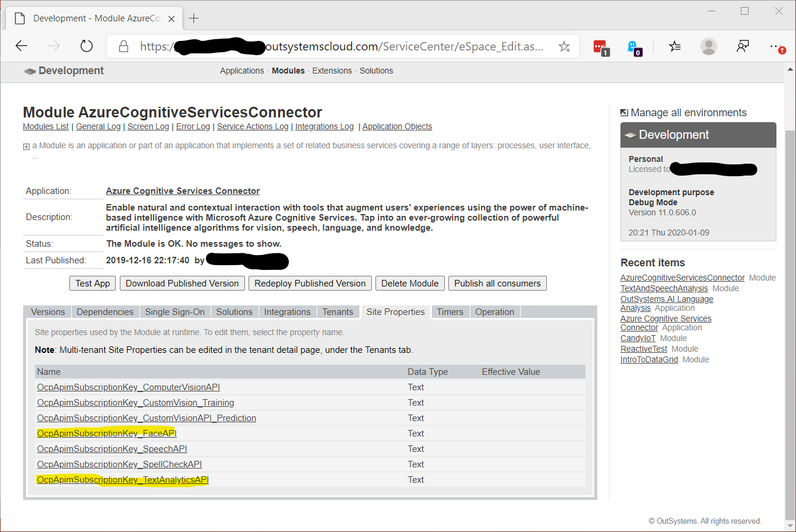Switch to the Dependencies tab
The height and width of the screenshot is (532, 796).
pyautogui.click(x=105, y=312)
